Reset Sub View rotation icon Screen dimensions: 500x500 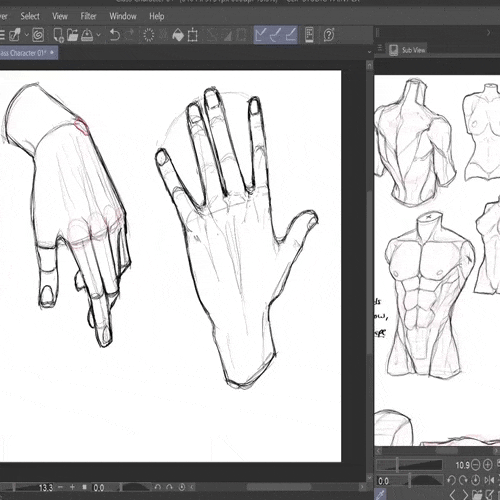476,480
